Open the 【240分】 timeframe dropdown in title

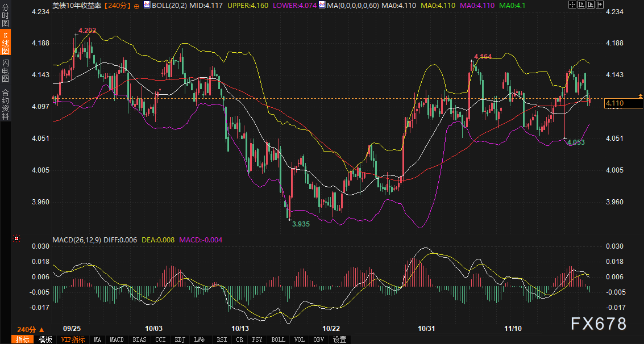(x=118, y=6)
